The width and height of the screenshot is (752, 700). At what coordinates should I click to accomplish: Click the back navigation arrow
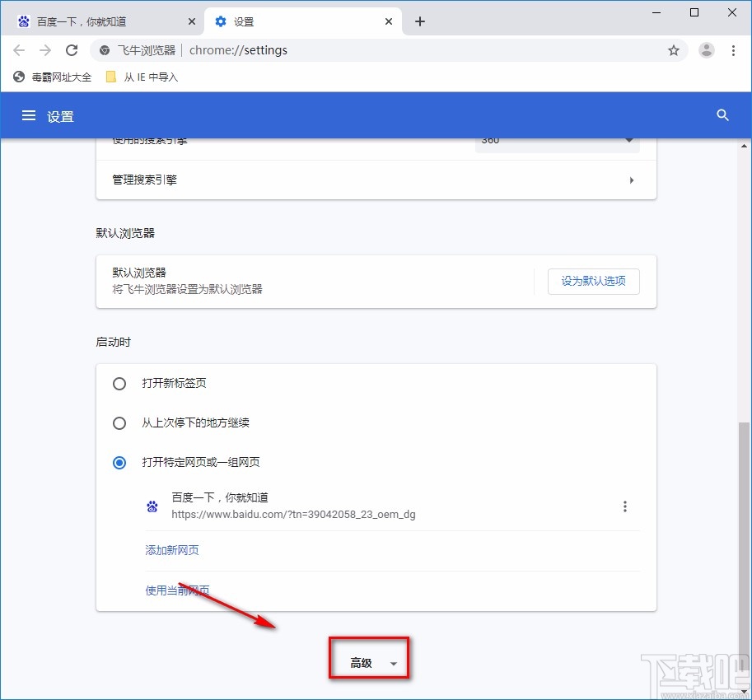tap(19, 50)
